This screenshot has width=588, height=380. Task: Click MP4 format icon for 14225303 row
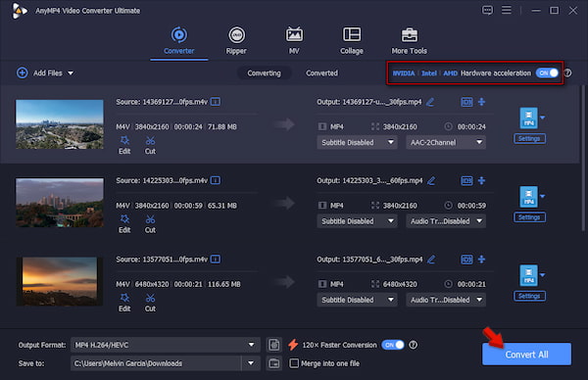[x=528, y=197]
